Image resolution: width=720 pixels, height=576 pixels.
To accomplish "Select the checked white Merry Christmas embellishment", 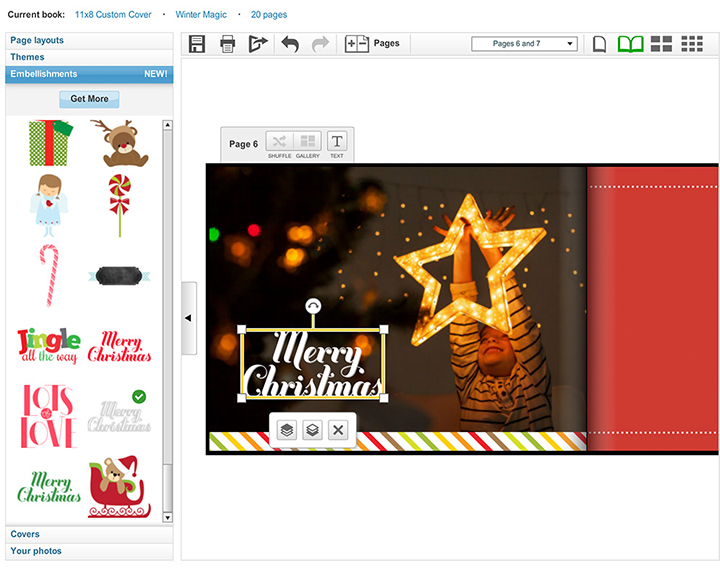I will pos(119,416).
